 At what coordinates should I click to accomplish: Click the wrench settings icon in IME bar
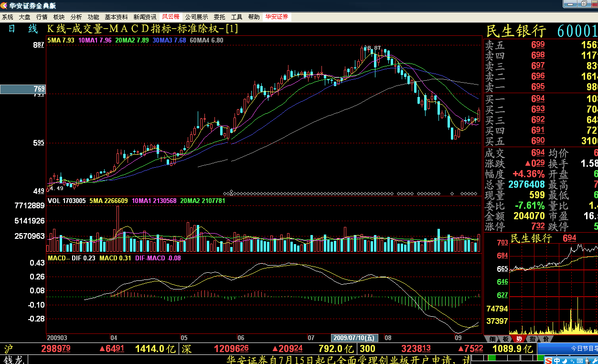point(595,361)
